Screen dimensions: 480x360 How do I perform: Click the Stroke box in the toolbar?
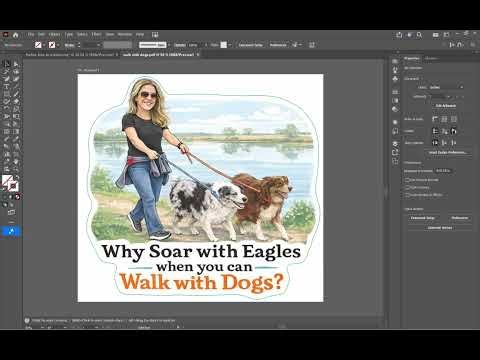(x=13, y=186)
